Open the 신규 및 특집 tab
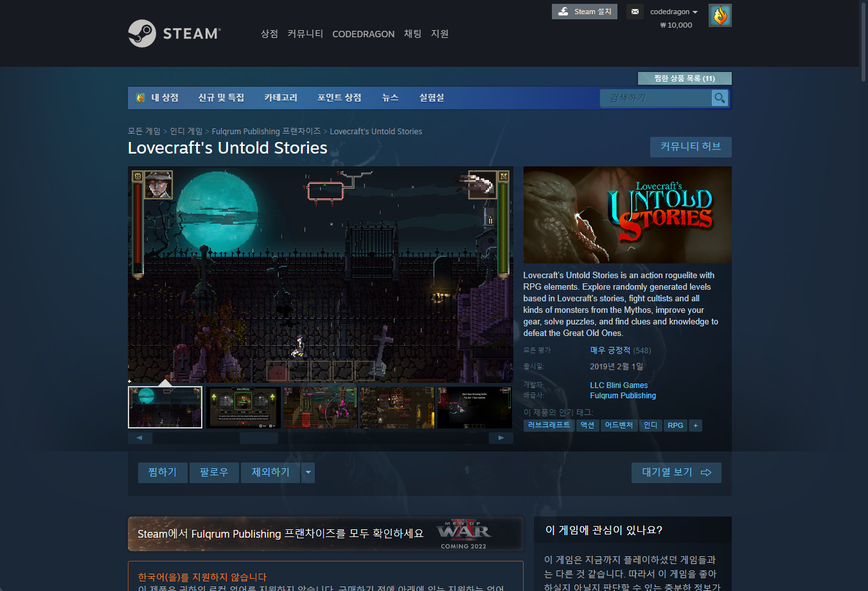Viewport: 868px width, 591px height. pos(221,98)
